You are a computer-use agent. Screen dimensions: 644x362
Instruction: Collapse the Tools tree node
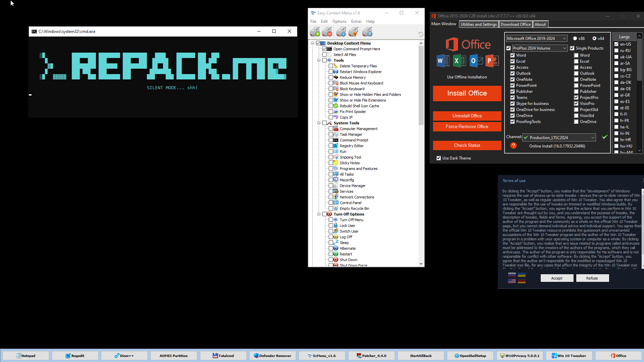click(319, 60)
